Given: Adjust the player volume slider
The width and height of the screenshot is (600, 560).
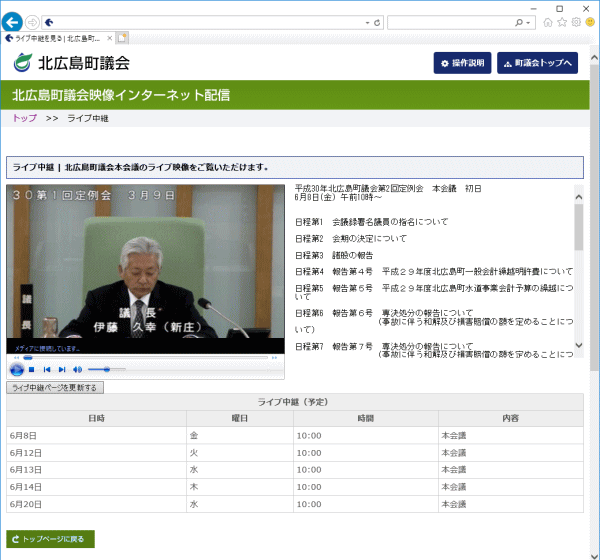Looking at the screenshot, I should pyautogui.click(x=107, y=369).
